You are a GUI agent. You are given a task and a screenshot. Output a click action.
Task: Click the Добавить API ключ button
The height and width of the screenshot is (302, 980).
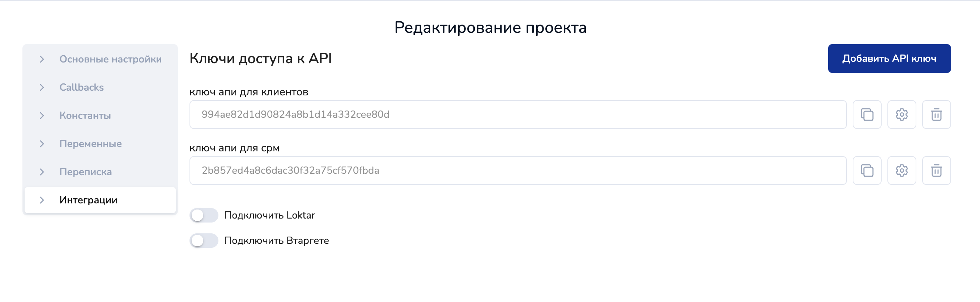tap(889, 59)
